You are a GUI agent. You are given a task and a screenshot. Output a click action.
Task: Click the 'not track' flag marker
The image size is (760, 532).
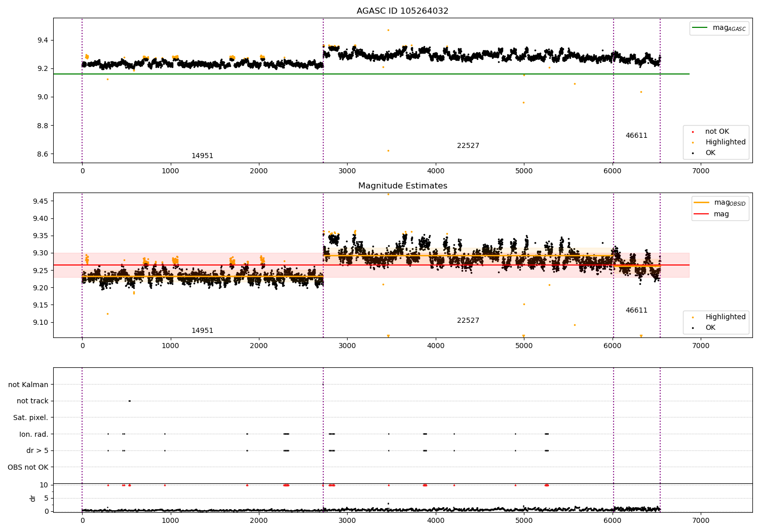pos(129,401)
